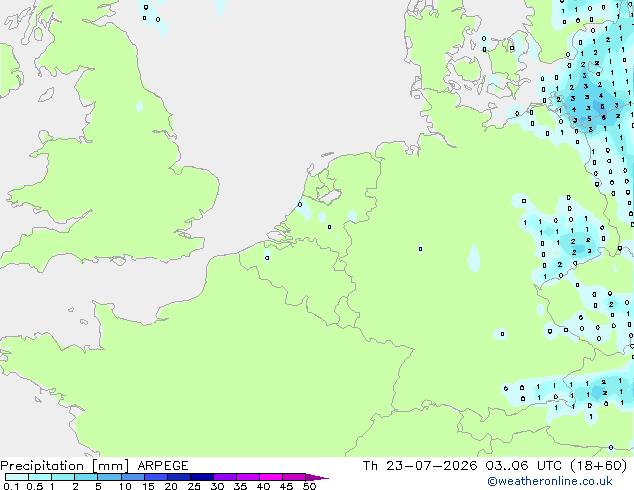The height and width of the screenshot is (490, 634).
Task: Click the legend scale value 0.1
Action: [11, 486]
